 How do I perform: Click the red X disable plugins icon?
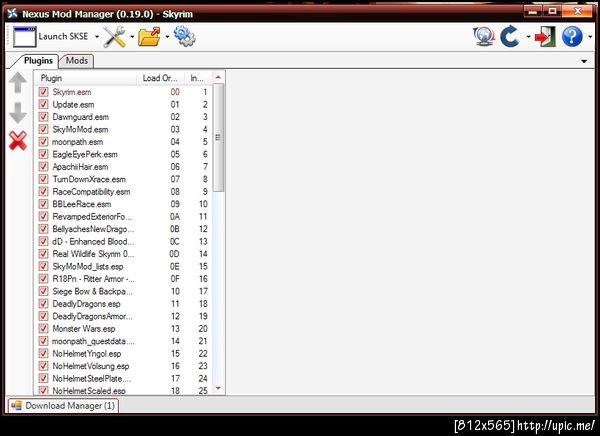(x=18, y=140)
